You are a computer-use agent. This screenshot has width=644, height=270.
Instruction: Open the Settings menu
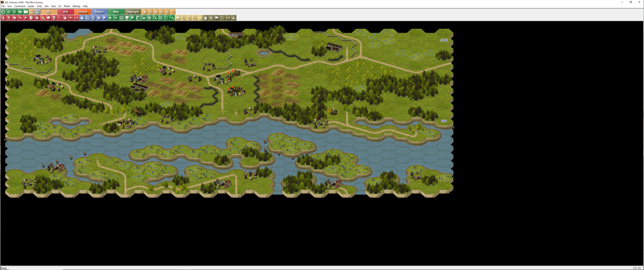point(76,6)
